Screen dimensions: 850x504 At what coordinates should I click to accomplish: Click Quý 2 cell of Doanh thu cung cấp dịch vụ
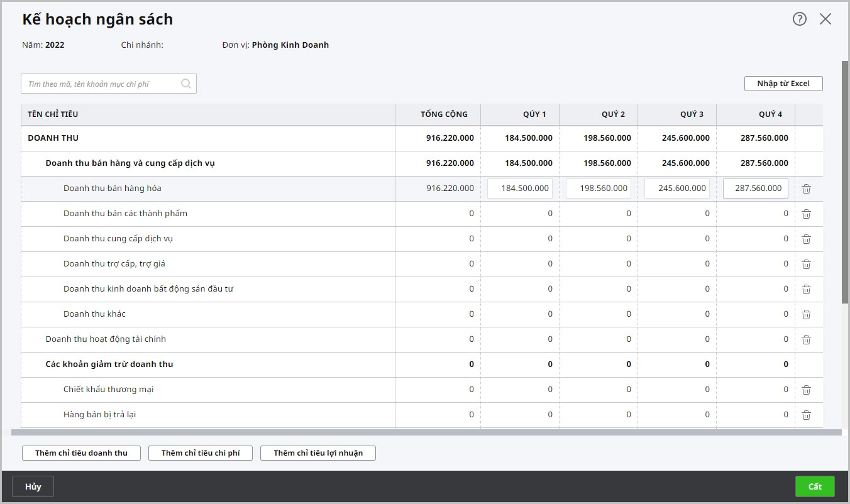tap(599, 239)
